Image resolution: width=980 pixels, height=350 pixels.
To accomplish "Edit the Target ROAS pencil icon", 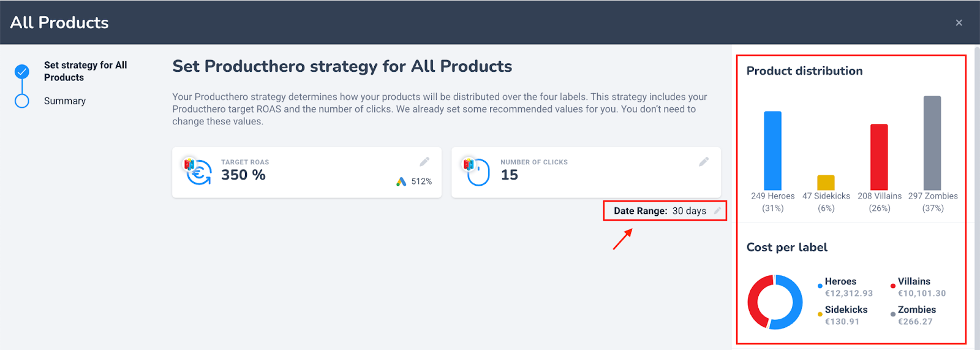I will click(424, 162).
